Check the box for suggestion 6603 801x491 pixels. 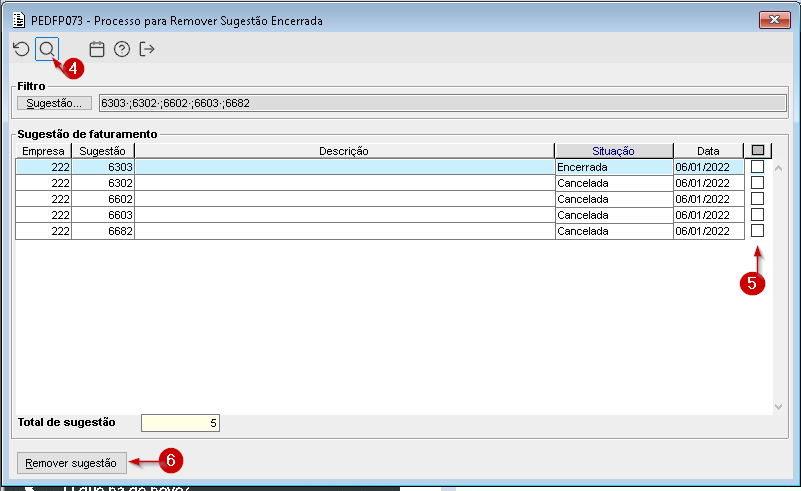pos(758,214)
